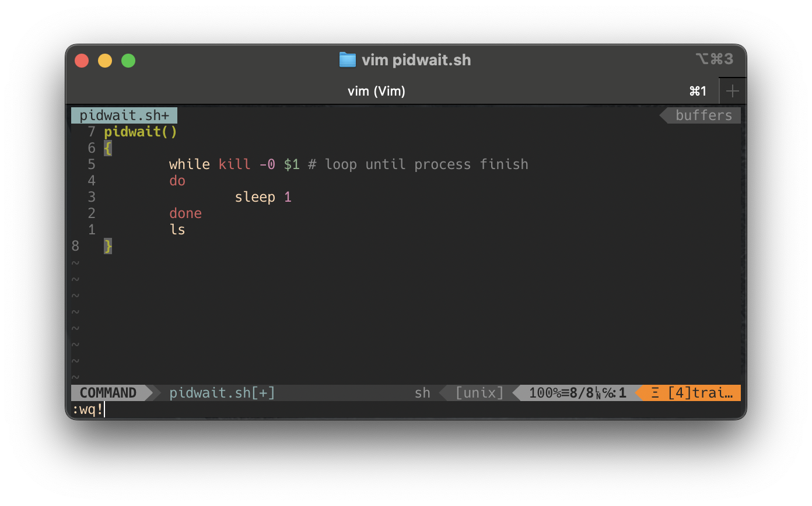Image resolution: width=812 pixels, height=506 pixels.
Task: Click the ⌥⌘3 shortcut indicator in the title bar
Action: click(x=714, y=59)
